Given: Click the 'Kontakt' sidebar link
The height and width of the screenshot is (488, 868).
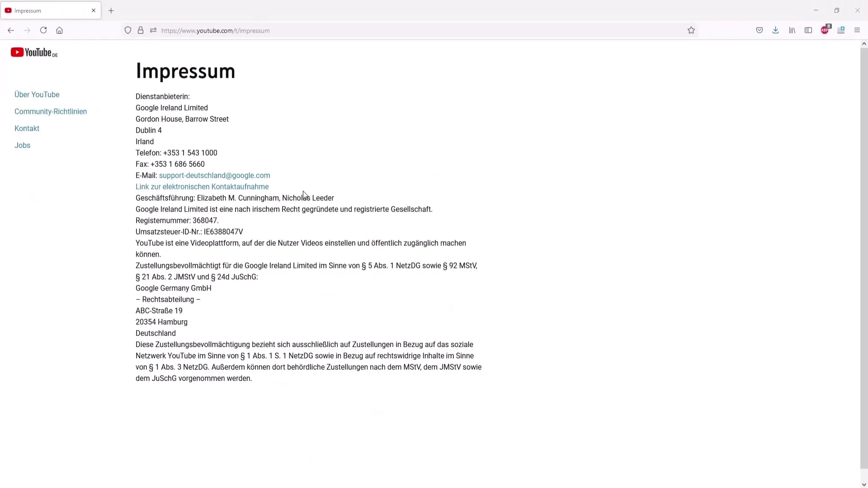Looking at the screenshot, I should 27,128.
